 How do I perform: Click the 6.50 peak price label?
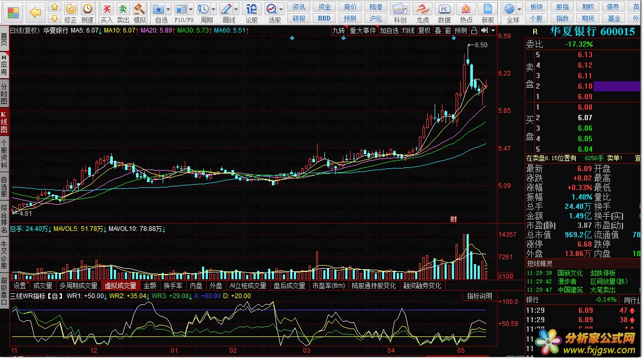[x=480, y=45]
